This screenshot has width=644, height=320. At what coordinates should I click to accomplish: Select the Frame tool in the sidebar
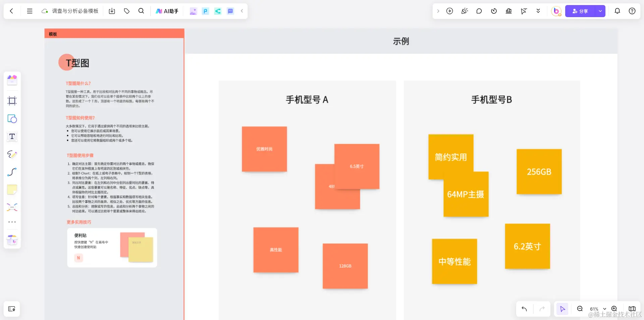point(12,101)
